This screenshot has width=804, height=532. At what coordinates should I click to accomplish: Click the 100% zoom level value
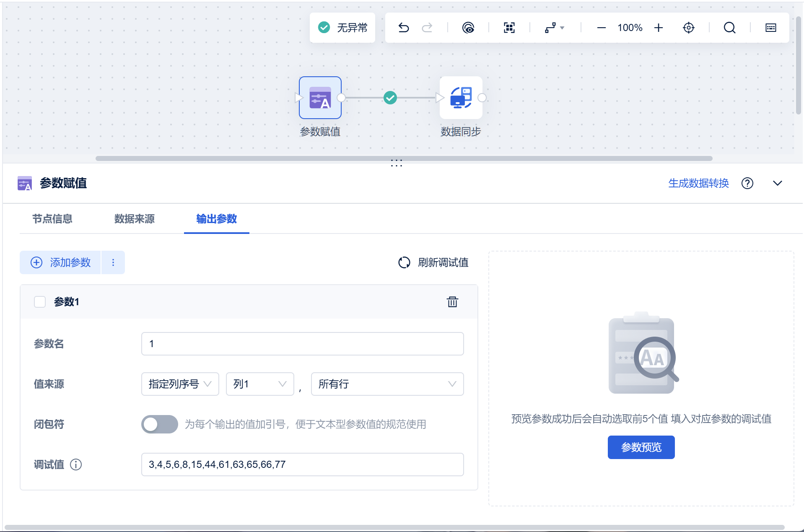pyautogui.click(x=630, y=28)
